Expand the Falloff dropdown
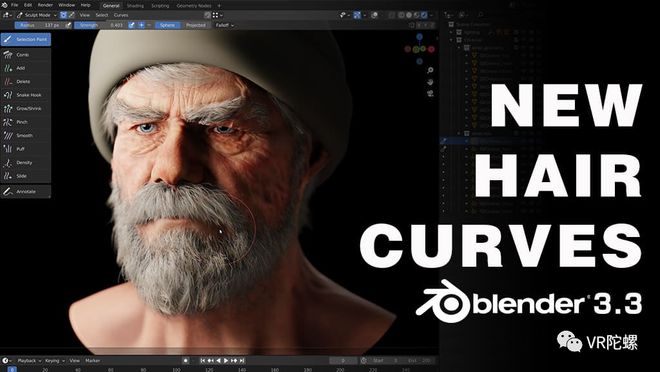Screen dimensions: 660x372 coord(225,25)
